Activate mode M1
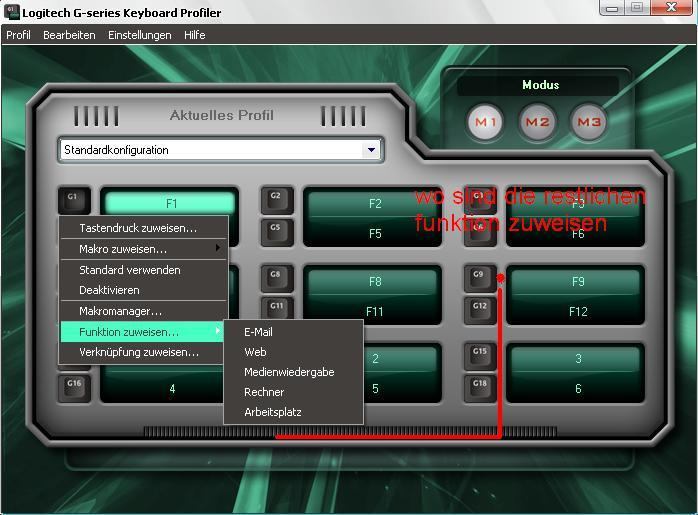This screenshot has width=698, height=515. coord(485,122)
